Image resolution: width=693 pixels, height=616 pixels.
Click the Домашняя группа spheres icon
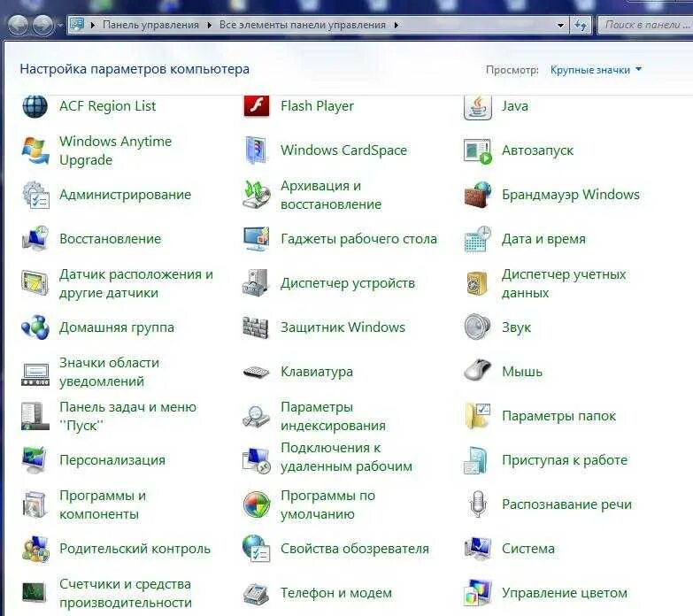pyautogui.click(x=35, y=327)
